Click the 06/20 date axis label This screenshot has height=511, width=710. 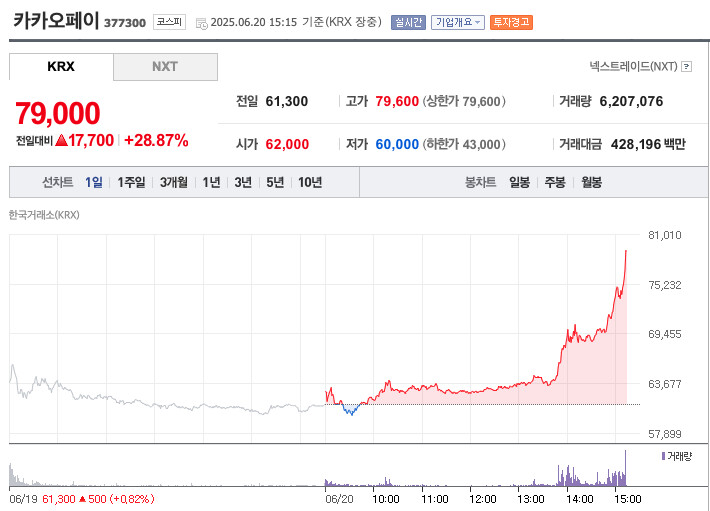339,499
